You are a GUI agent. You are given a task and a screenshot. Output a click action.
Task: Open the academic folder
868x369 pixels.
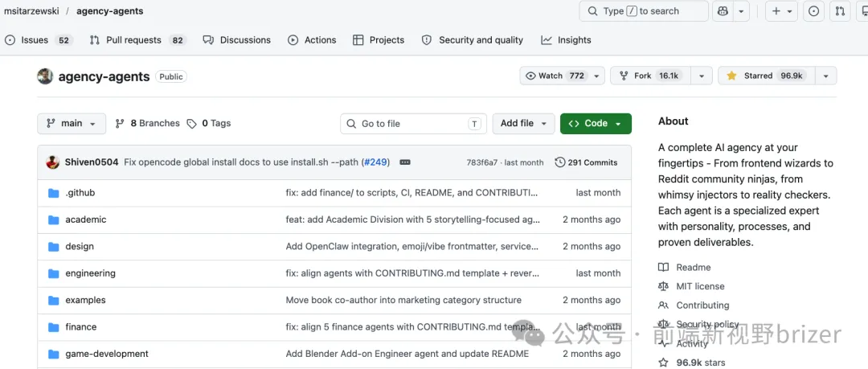86,220
